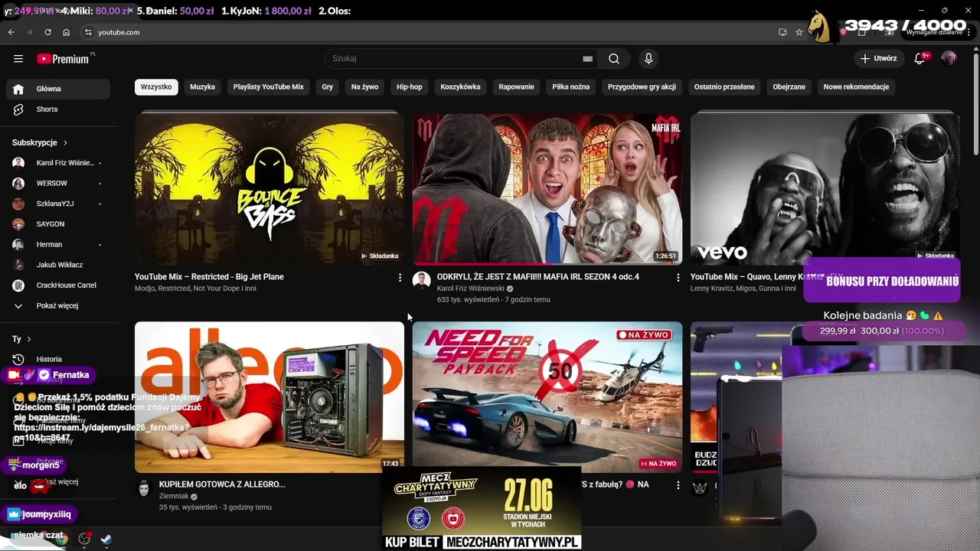Expand Pokaż więcej under subscriptions
The width and height of the screenshot is (980, 551).
[x=58, y=305]
